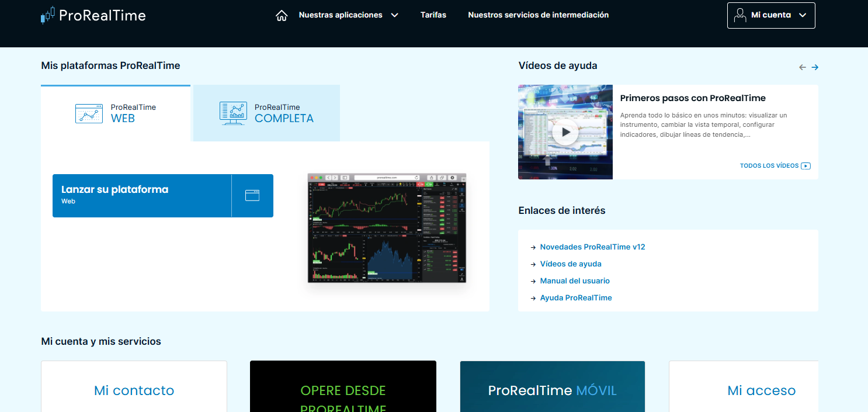Viewport: 868px width, 412px height.
Task: Click the Primeros pasos video description text
Action: point(704,125)
